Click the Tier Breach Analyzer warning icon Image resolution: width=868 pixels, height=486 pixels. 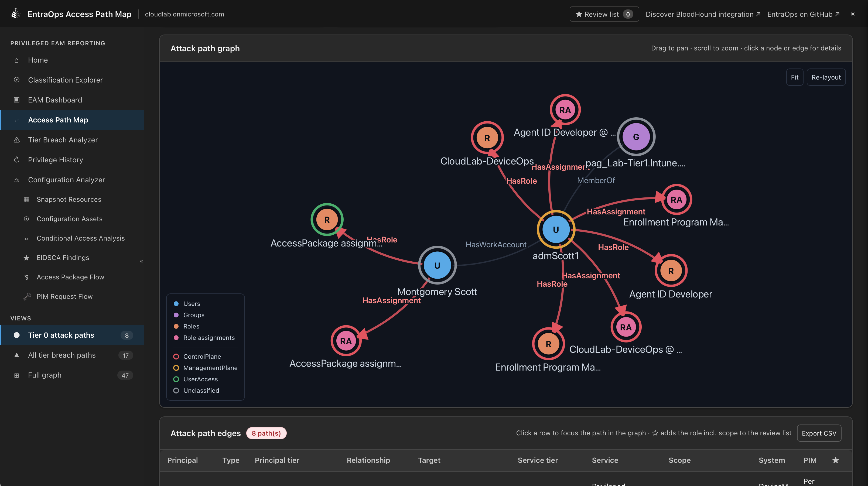(x=16, y=140)
